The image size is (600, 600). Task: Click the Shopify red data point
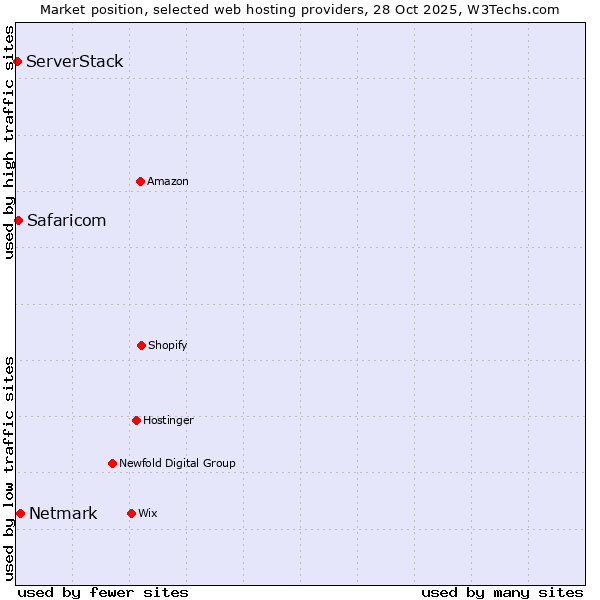click(x=141, y=345)
